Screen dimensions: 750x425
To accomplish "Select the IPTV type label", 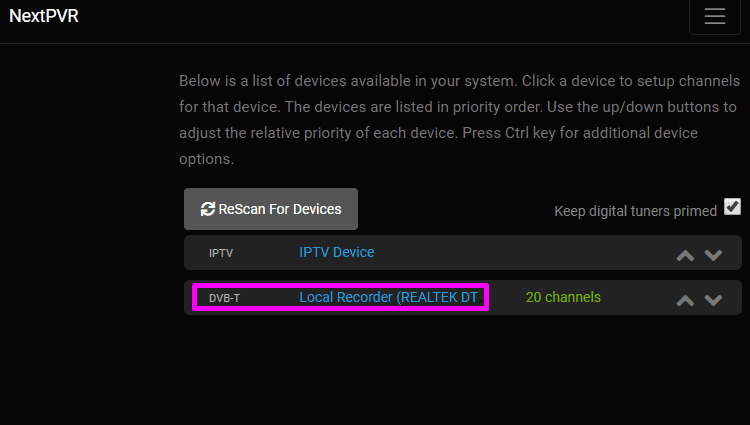I will (221, 253).
